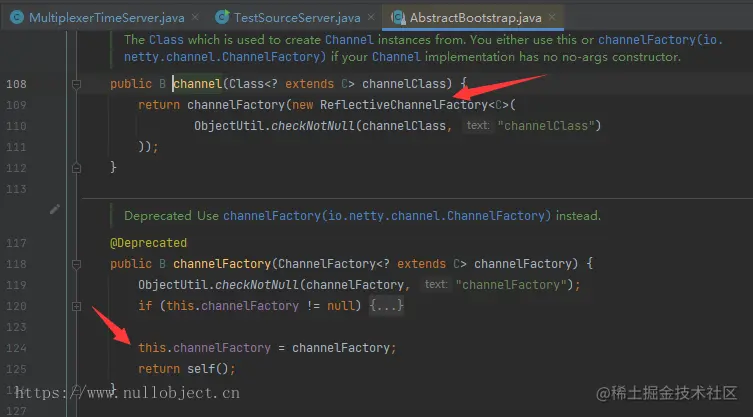Click channelFactory method name on line 118
The width and height of the screenshot is (753, 417).
click(x=222, y=264)
